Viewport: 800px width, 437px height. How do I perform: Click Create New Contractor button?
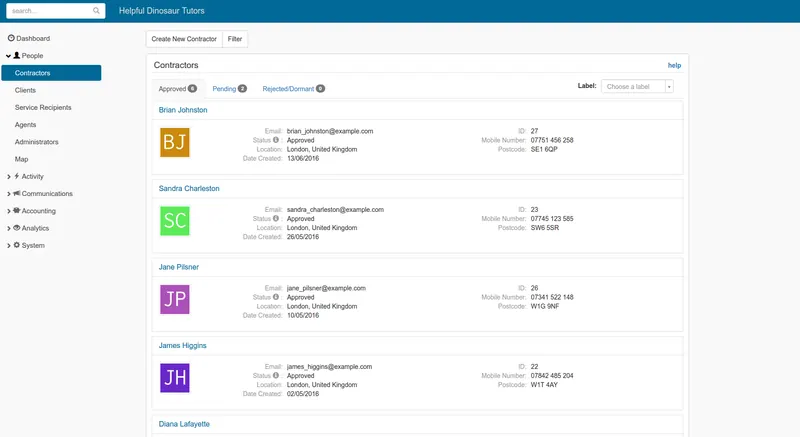point(184,39)
